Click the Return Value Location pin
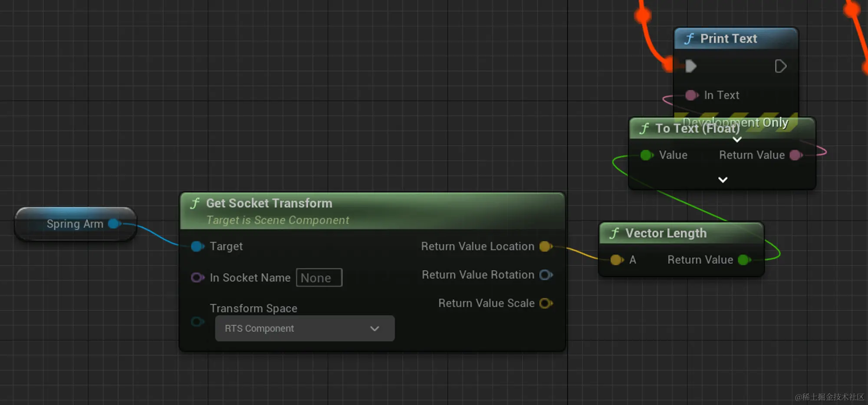This screenshot has width=868, height=405. (x=546, y=246)
